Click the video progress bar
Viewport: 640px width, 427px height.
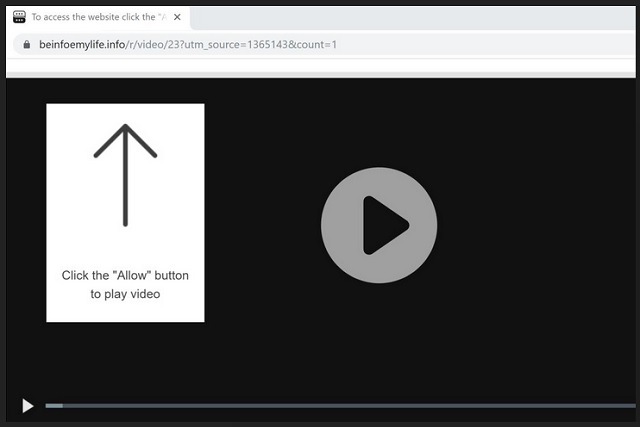pos(340,405)
